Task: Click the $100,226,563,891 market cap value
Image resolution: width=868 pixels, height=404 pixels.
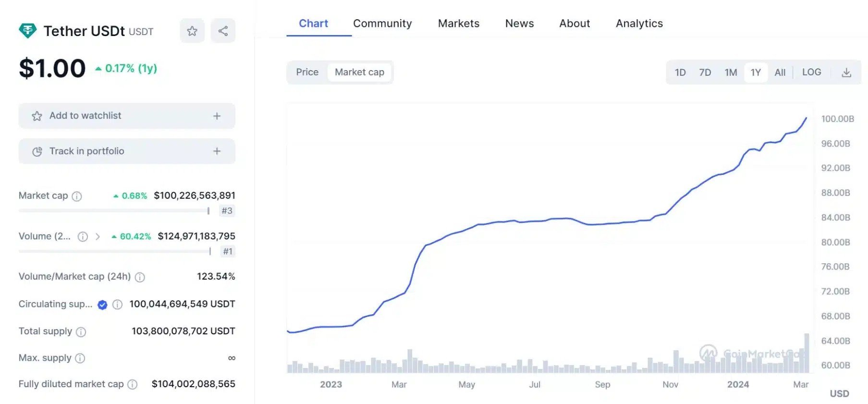Action: [x=195, y=196]
